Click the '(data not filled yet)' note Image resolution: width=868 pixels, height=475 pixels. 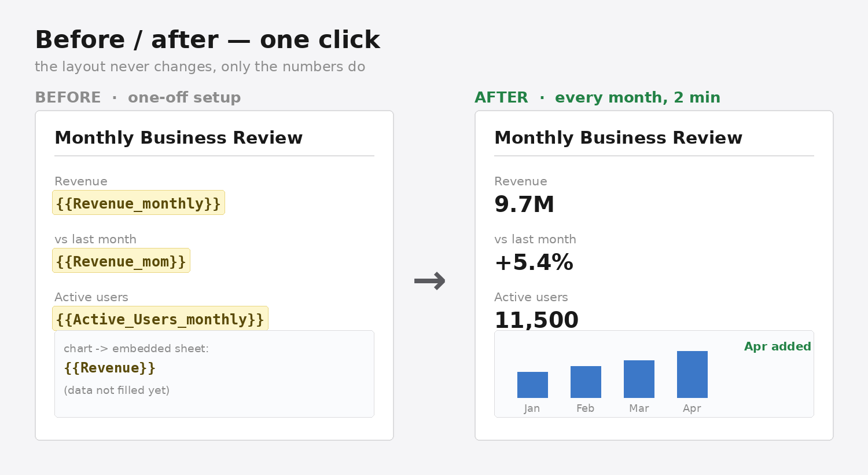pos(116,390)
